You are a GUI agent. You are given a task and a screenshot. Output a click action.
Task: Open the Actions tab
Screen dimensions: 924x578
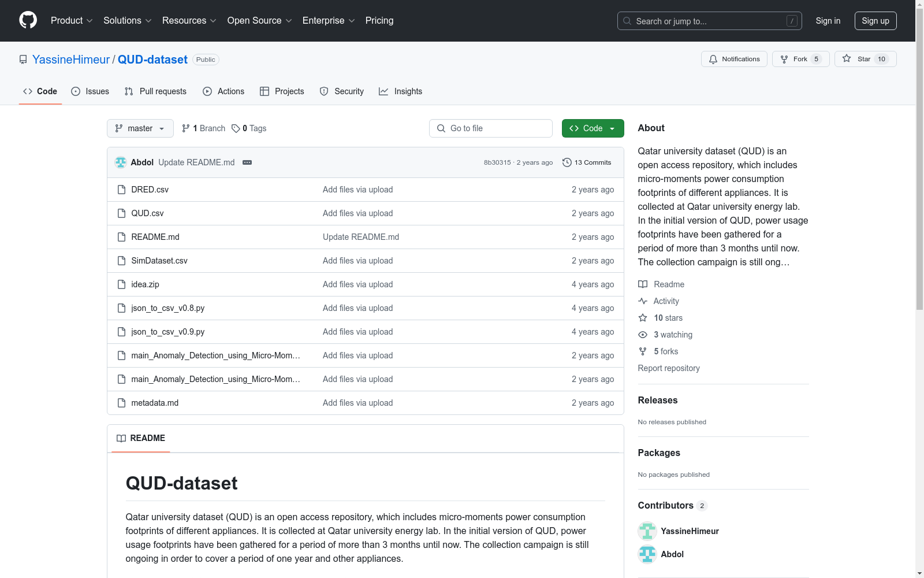[223, 91]
